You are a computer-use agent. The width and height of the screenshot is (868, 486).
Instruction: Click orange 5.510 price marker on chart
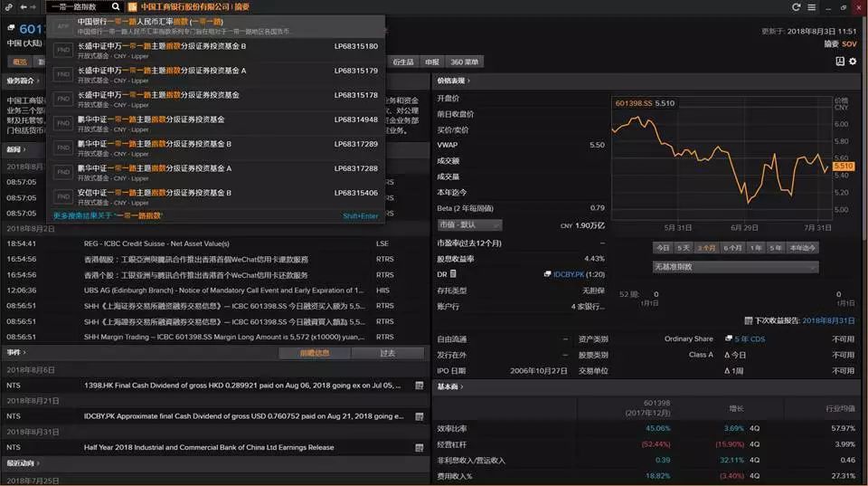[x=843, y=166]
